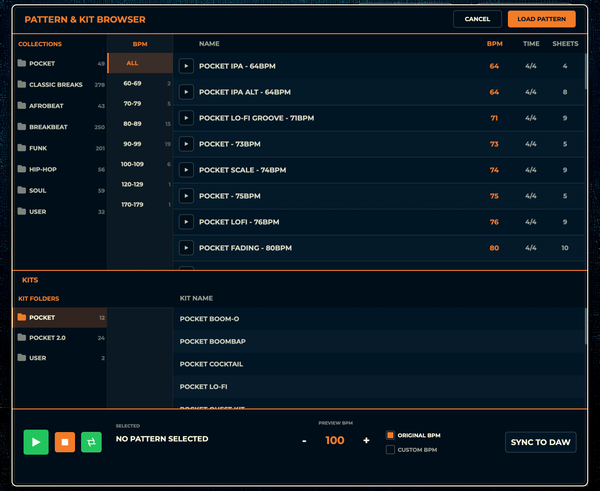Click the Cancel button
The image size is (600, 491).
[477, 19]
